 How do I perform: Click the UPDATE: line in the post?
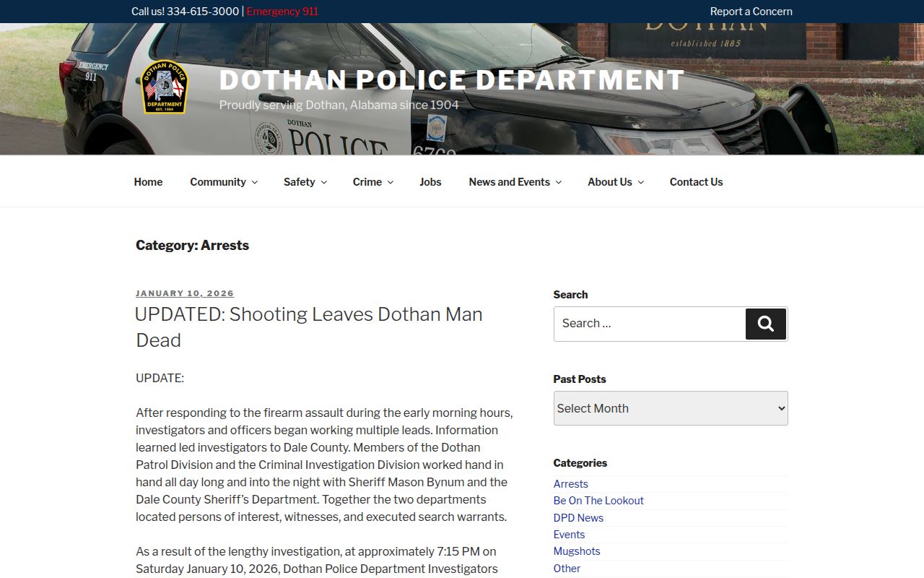160,378
